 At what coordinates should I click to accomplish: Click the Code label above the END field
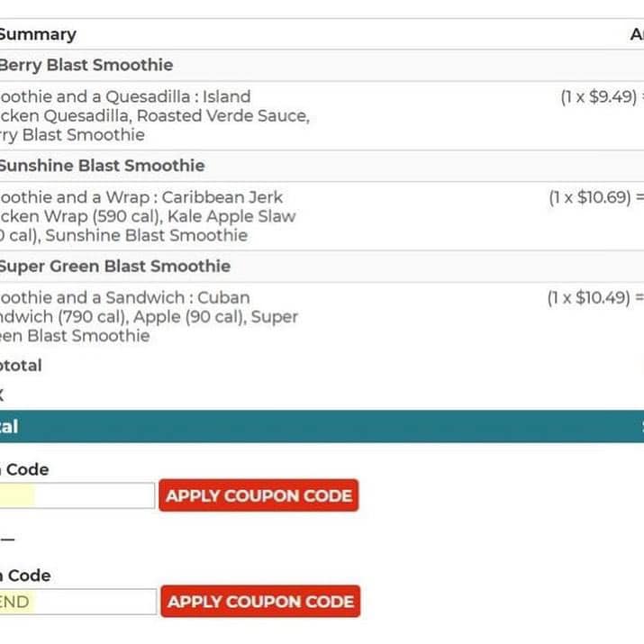coord(27,576)
